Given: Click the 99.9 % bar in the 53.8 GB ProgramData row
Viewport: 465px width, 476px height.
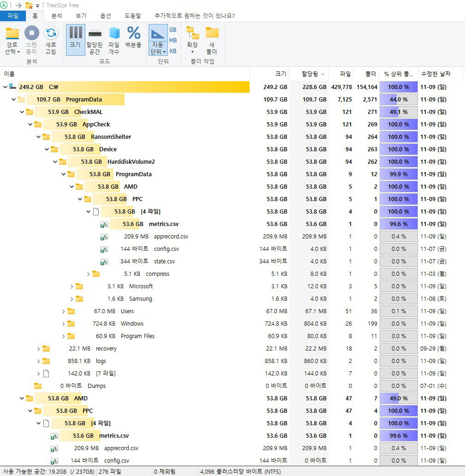Looking at the screenshot, I should (x=399, y=174).
